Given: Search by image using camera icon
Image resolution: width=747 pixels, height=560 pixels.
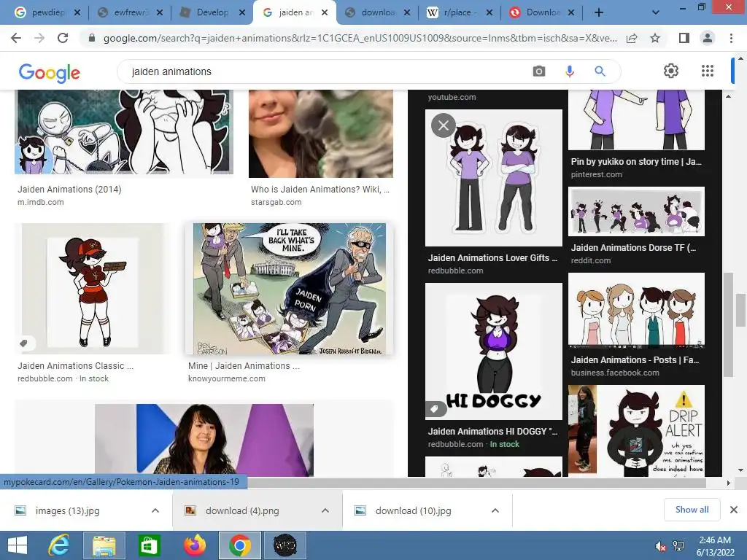Looking at the screenshot, I should click(x=539, y=71).
